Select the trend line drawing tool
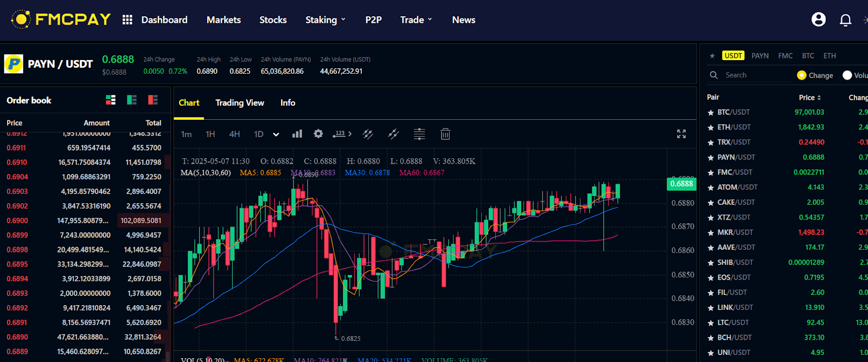The height and width of the screenshot is (362, 868). [394, 134]
